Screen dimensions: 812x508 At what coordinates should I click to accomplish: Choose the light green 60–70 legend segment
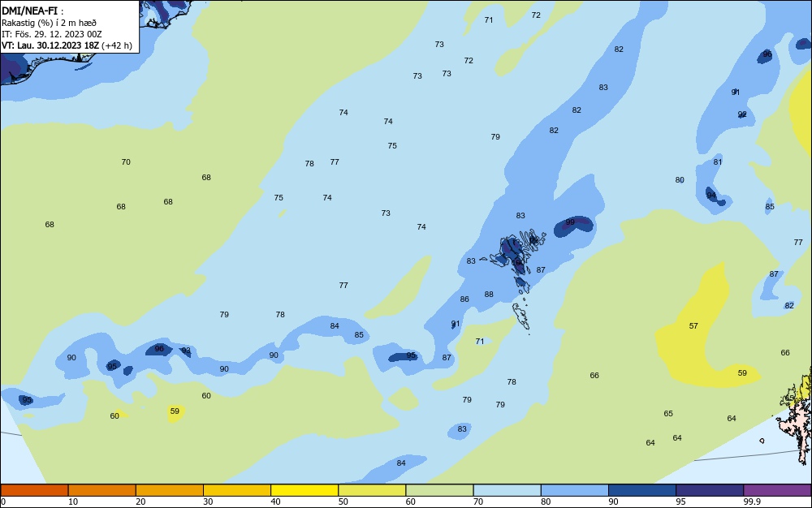point(439,490)
